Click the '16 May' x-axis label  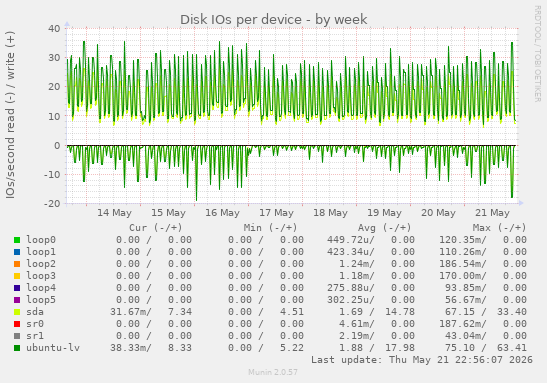[223, 213]
